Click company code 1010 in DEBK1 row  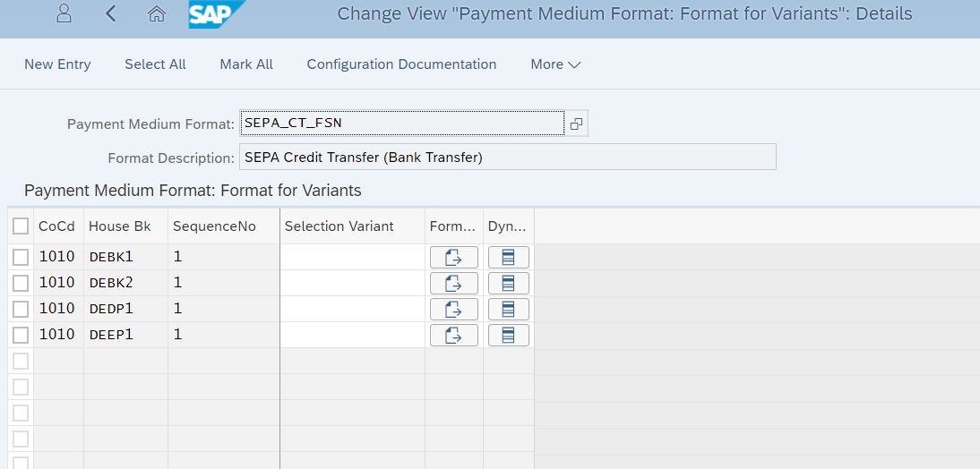58,257
